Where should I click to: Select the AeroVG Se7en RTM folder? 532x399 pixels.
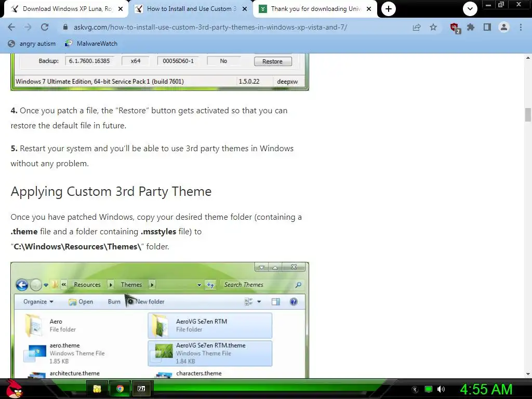[210, 325]
